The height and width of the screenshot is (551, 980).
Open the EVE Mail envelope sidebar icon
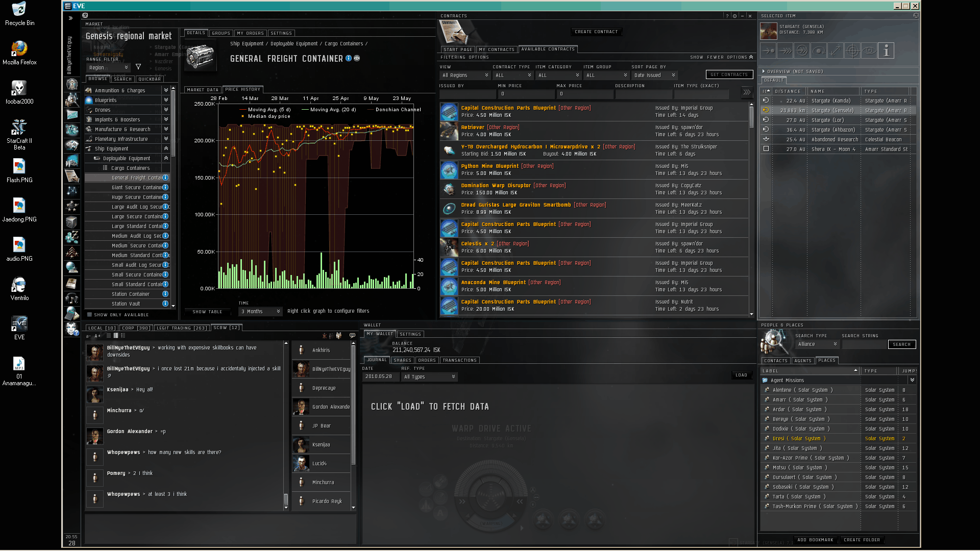coord(72,114)
